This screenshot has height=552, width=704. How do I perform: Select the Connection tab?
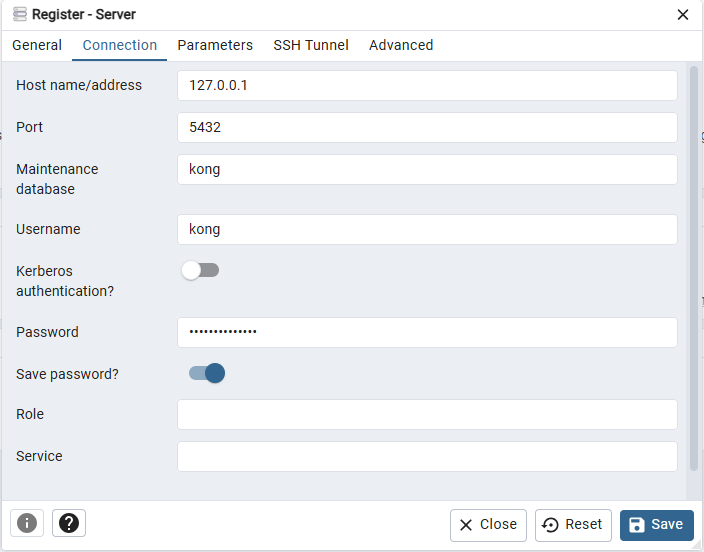coord(119,45)
